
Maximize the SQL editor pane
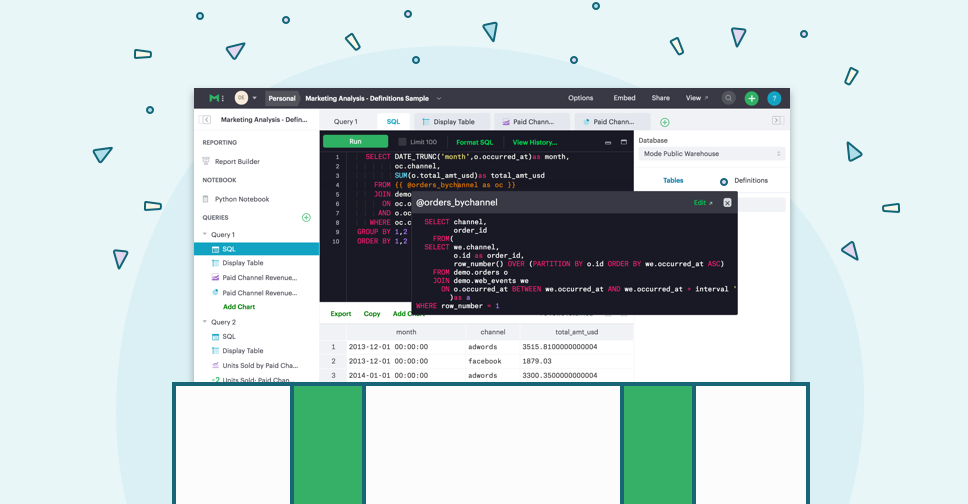(x=624, y=142)
